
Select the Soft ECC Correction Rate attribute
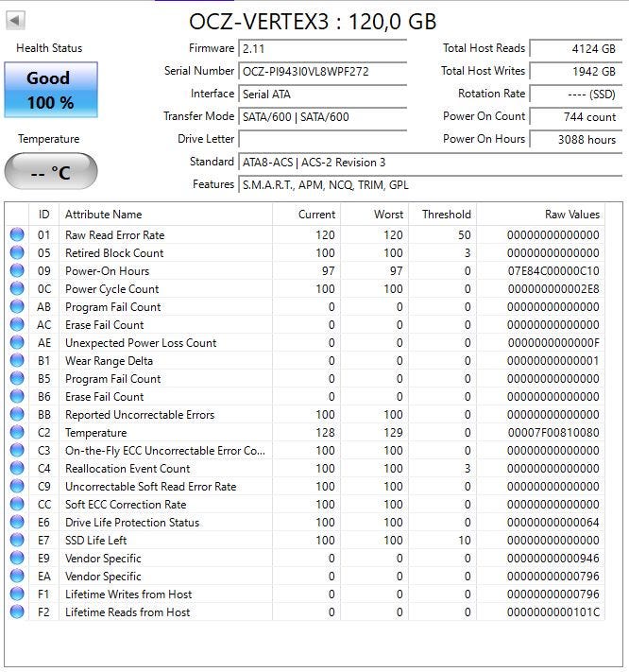click(126, 505)
